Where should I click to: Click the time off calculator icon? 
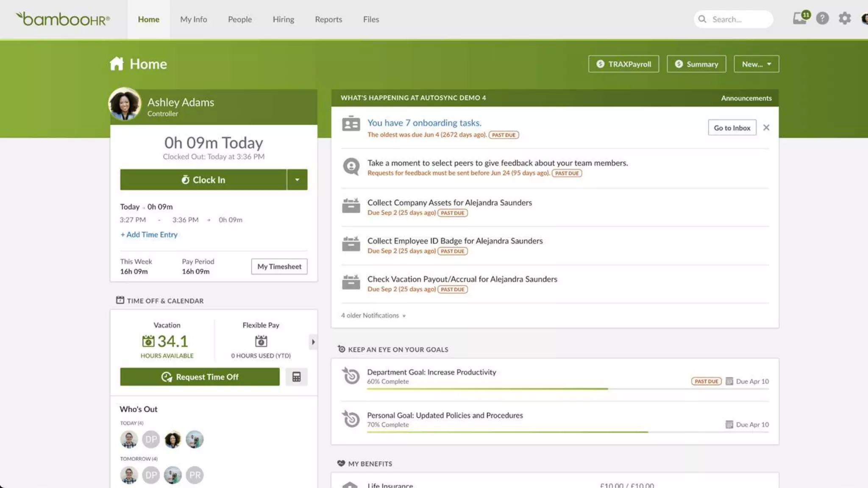tap(296, 377)
